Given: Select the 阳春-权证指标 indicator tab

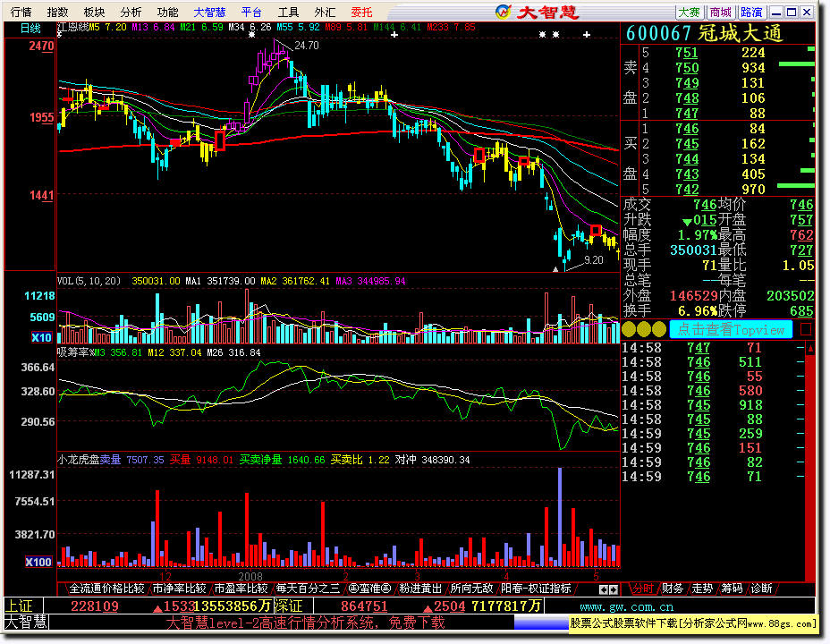Looking at the screenshot, I should point(536,588).
